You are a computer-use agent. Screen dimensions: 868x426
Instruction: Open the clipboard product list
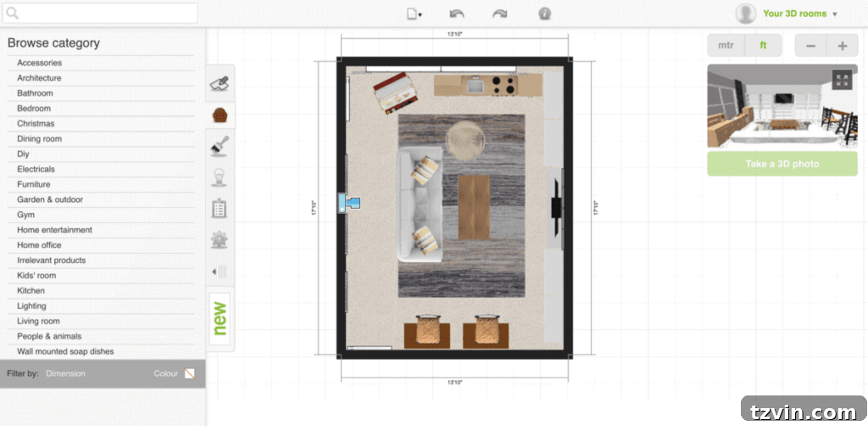tap(220, 208)
